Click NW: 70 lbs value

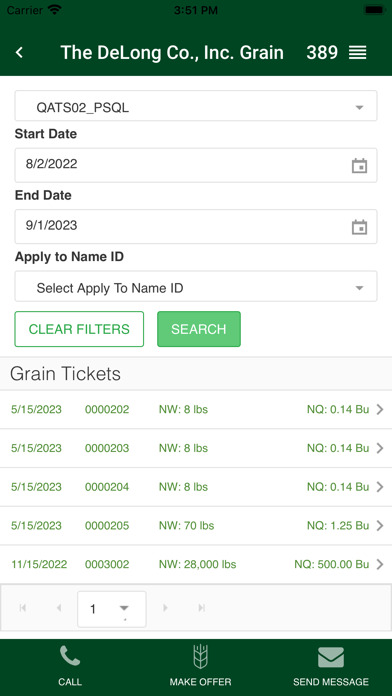coord(186,526)
